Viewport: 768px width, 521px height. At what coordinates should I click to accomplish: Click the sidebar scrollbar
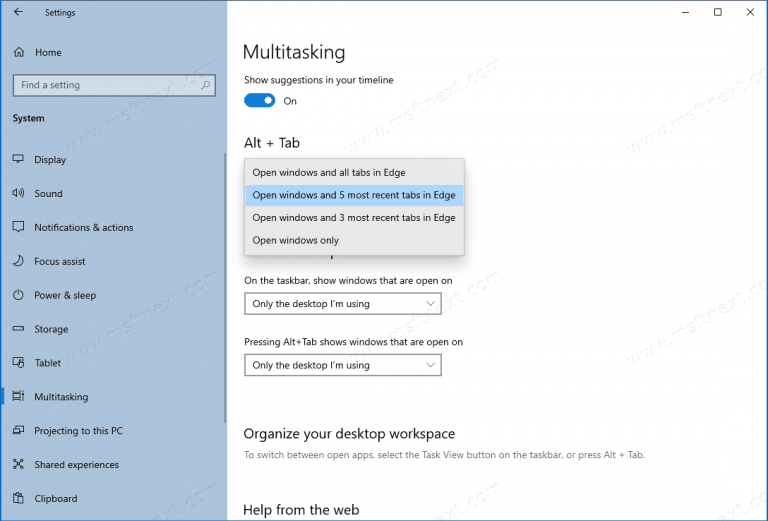pyautogui.click(x=225, y=288)
